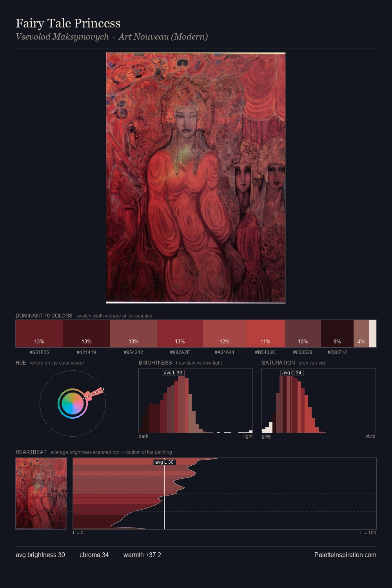Click the 'BRIGHTNESS' section heading
392x588 pixels.
(x=155, y=363)
